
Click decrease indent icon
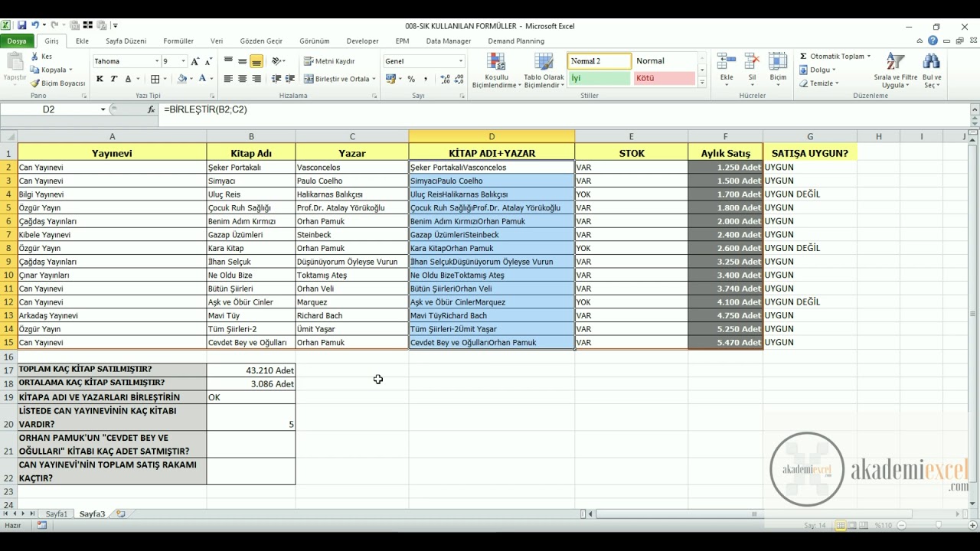click(x=277, y=79)
